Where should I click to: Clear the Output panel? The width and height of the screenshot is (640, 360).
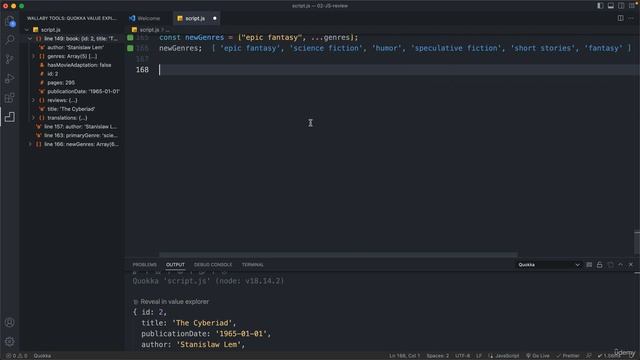(x=589, y=265)
